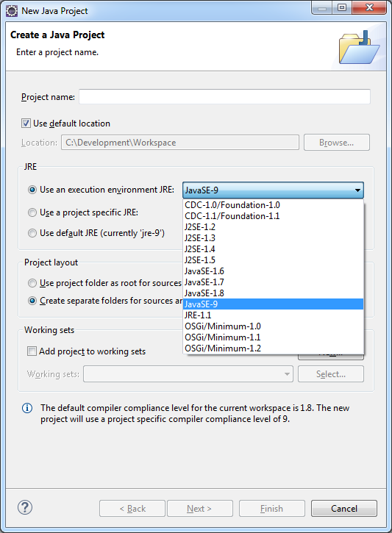The height and width of the screenshot is (533, 392).
Task: Pick J2SE-1.3 in the dropdown list
Action: coord(273,238)
